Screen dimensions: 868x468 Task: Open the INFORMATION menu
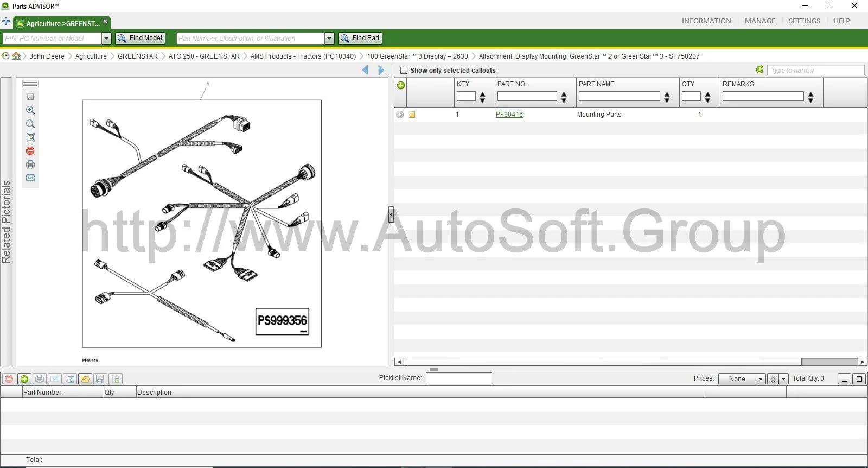pos(706,21)
